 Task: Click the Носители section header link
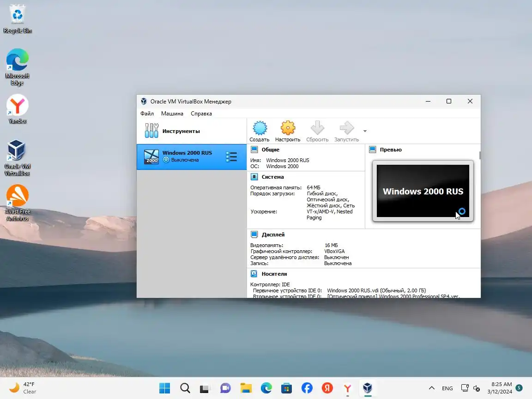[x=274, y=274]
